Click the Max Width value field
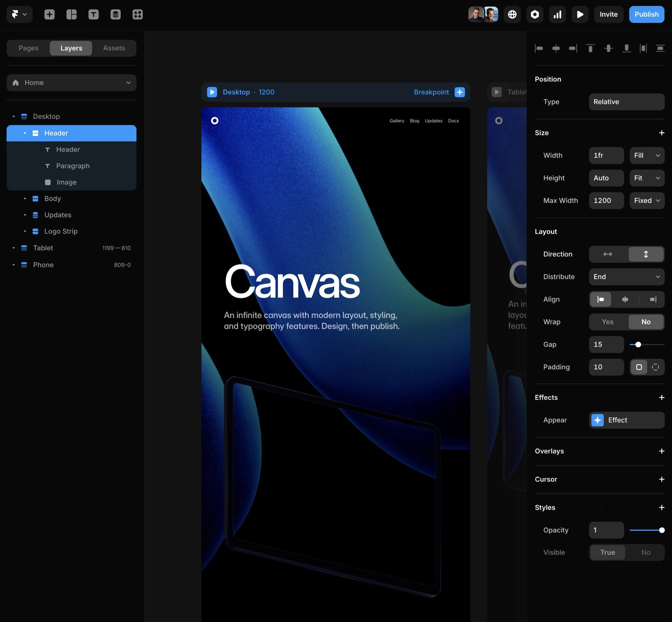 [x=606, y=201]
